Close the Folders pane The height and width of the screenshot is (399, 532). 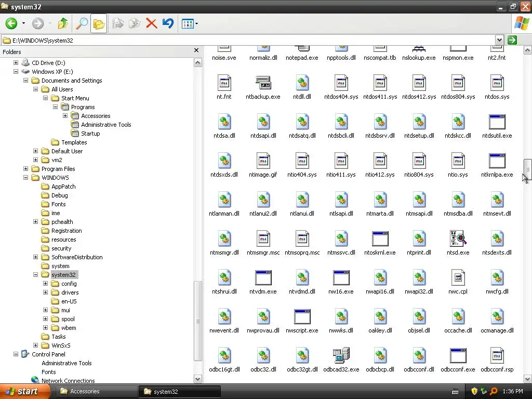196,50
